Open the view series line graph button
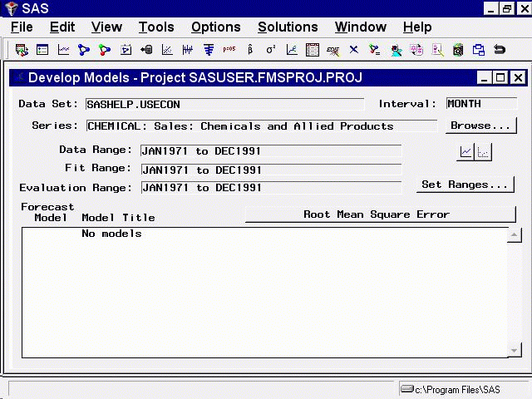Screen dimensions: 532x399 [x=466, y=152]
